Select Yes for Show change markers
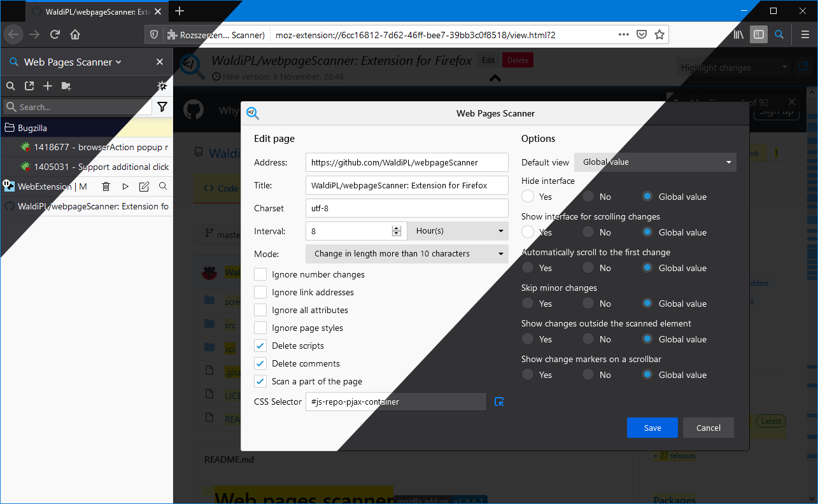The height and width of the screenshot is (504, 818). [528, 375]
